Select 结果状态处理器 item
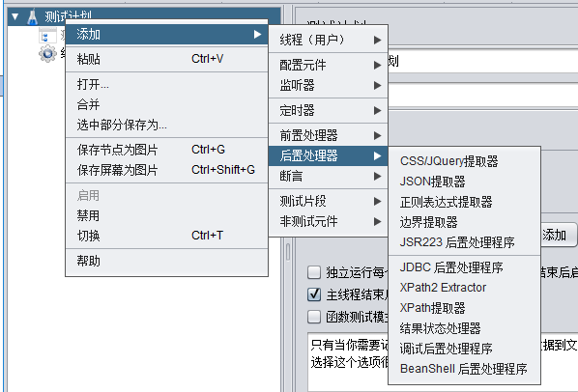 pos(465,328)
